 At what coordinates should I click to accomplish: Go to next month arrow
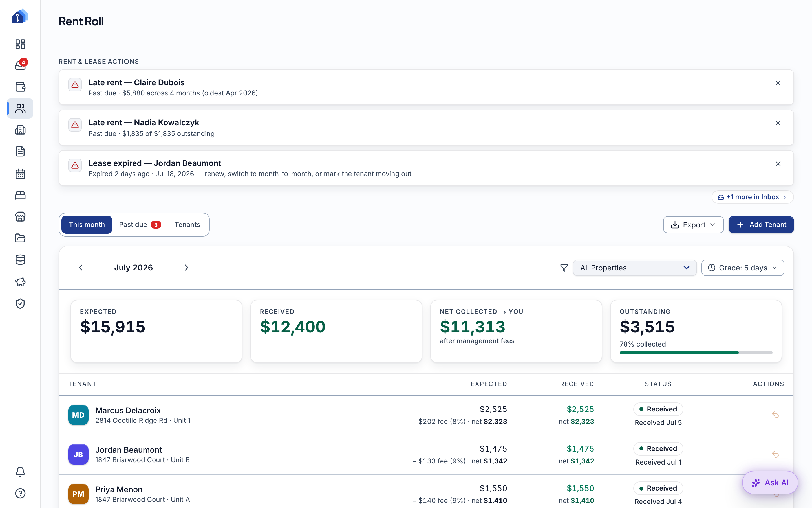tap(187, 268)
